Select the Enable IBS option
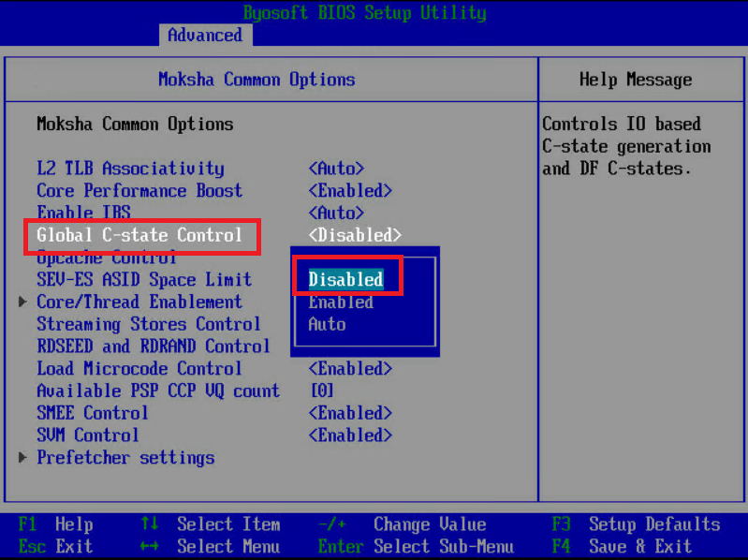This screenshot has width=748, height=560. pyautogui.click(x=83, y=212)
